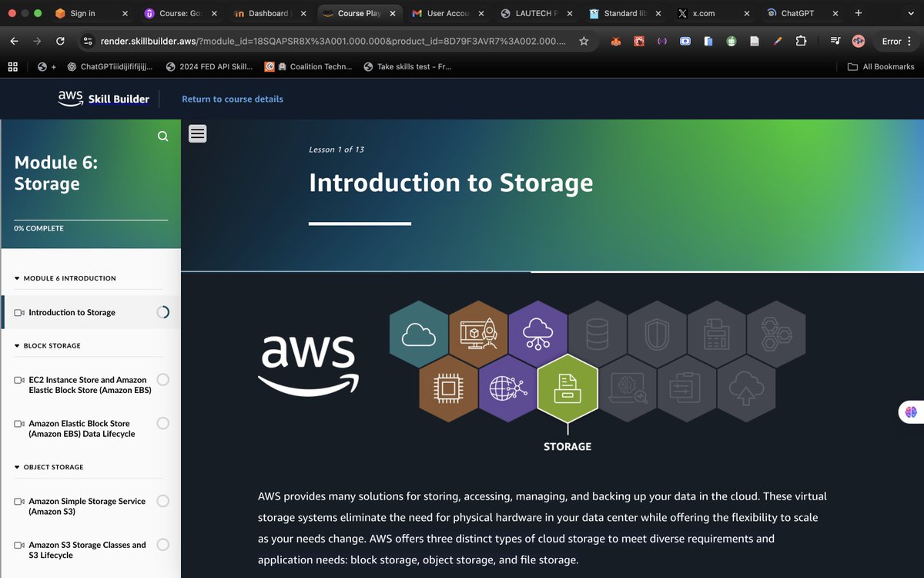The image size is (924, 578).
Task: Open a new browser tab with plus button
Action: point(859,13)
